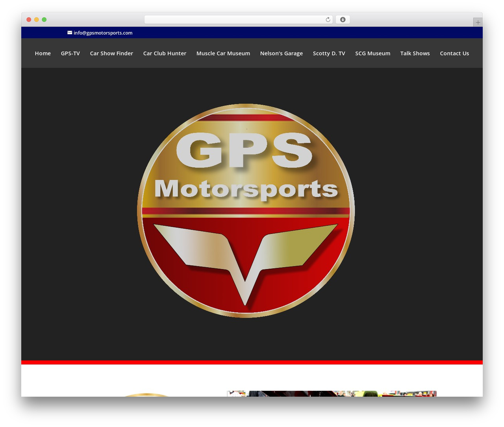This screenshot has width=504, height=427.
Task: Minimize the window using the yellow button
Action: [36, 20]
